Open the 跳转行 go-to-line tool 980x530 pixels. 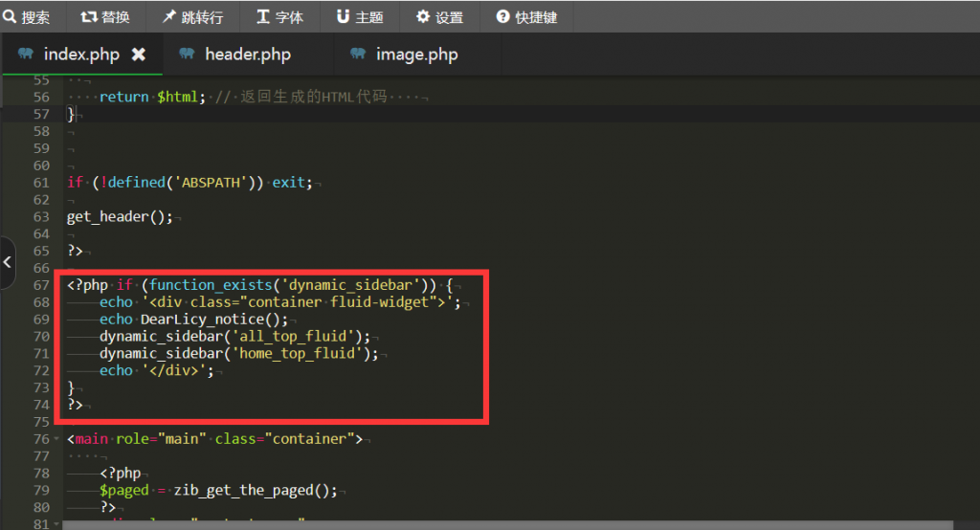tap(192, 17)
